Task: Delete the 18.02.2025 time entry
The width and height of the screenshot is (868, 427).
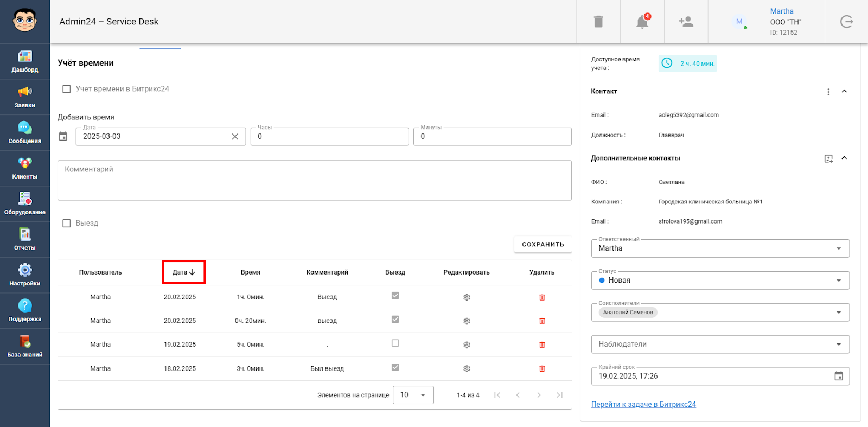Action: pyautogui.click(x=542, y=369)
